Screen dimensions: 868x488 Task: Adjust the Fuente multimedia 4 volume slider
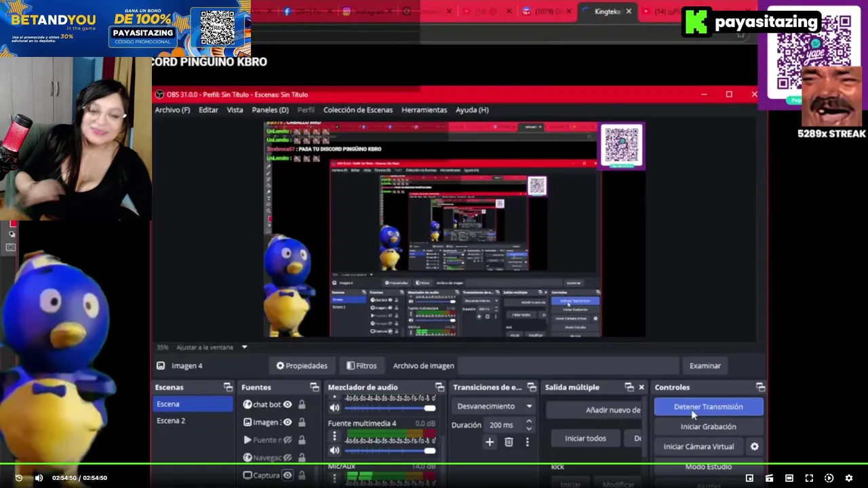pos(389,450)
